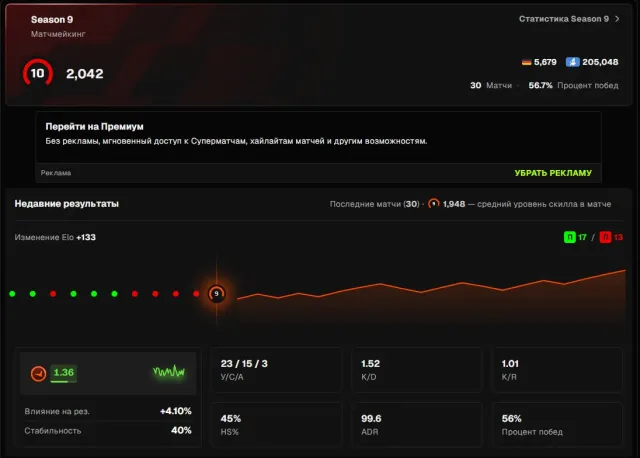Click the green wins badge icon
The height and width of the screenshot is (458, 640).
click(x=570, y=237)
